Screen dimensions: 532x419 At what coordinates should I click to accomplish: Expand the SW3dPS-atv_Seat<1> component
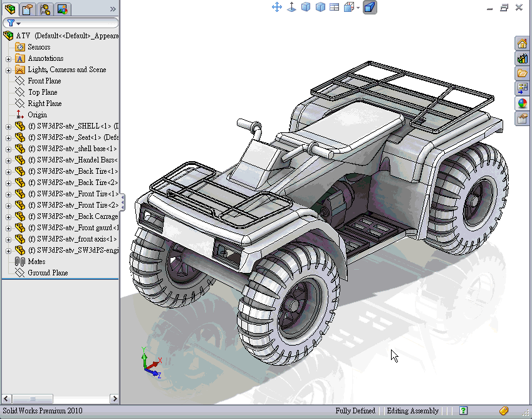click(x=8, y=138)
